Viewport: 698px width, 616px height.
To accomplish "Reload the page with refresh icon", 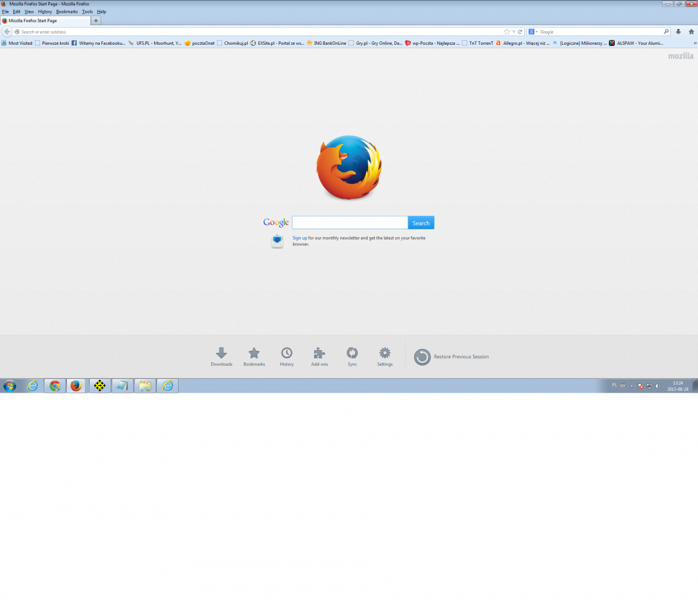I will (x=520, y=32).
